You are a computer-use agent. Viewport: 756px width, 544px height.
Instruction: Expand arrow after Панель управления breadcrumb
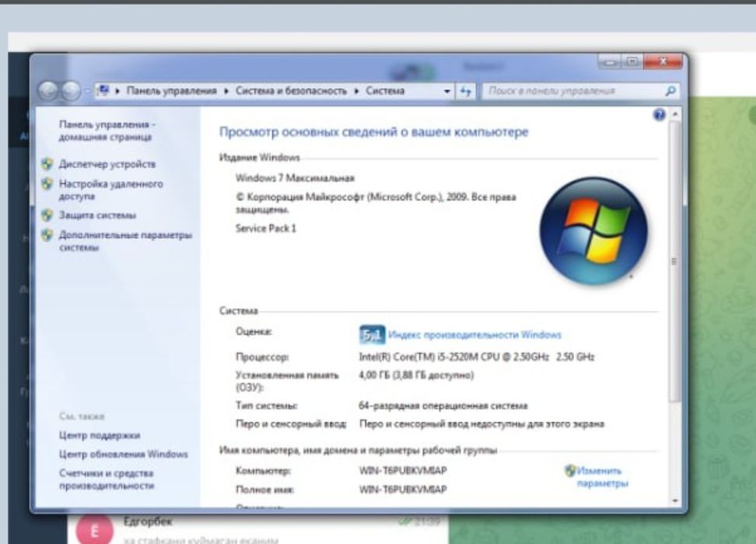226,90
